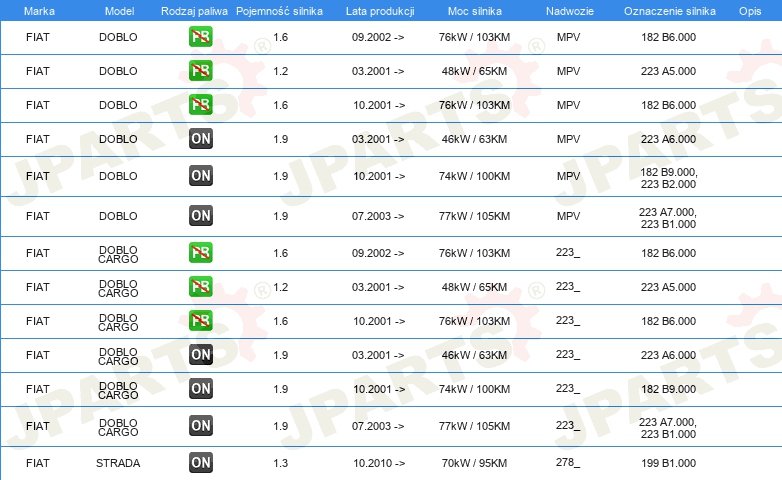Click 74kW / 100KM in Doblo Cargo row
This screenshot has height=480, width=782.
(x=474, y=389)
